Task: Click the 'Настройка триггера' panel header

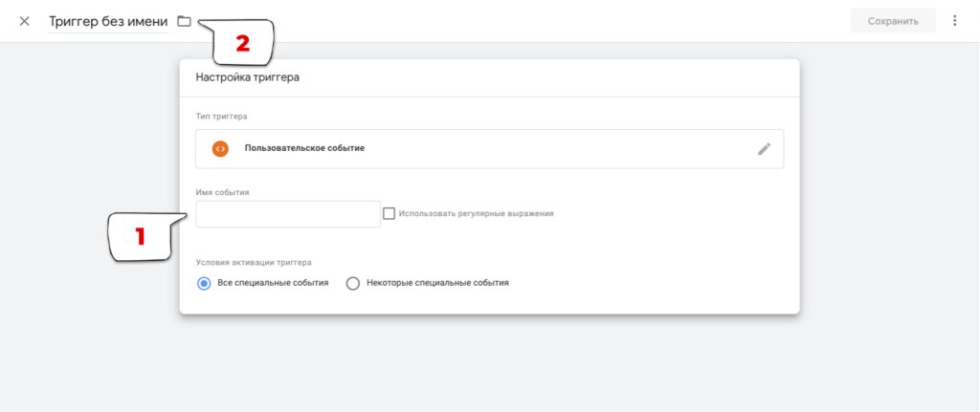Action: (248, 77)
